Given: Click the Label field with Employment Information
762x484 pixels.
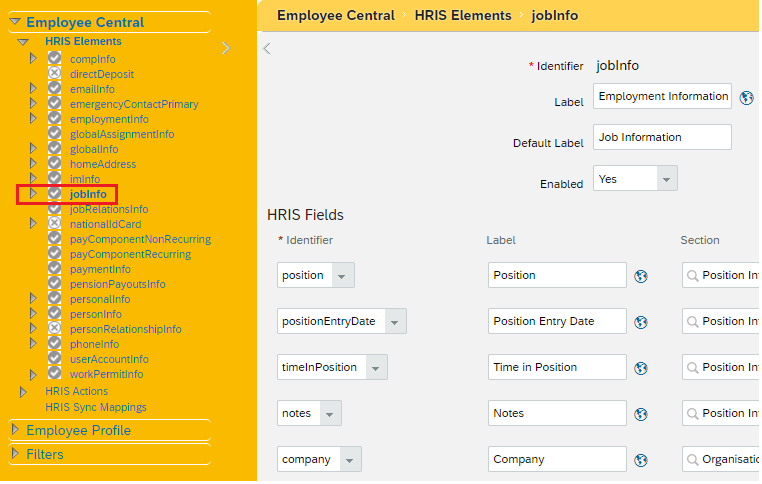Looking at the screenshot, I should [x=662, y=96].
